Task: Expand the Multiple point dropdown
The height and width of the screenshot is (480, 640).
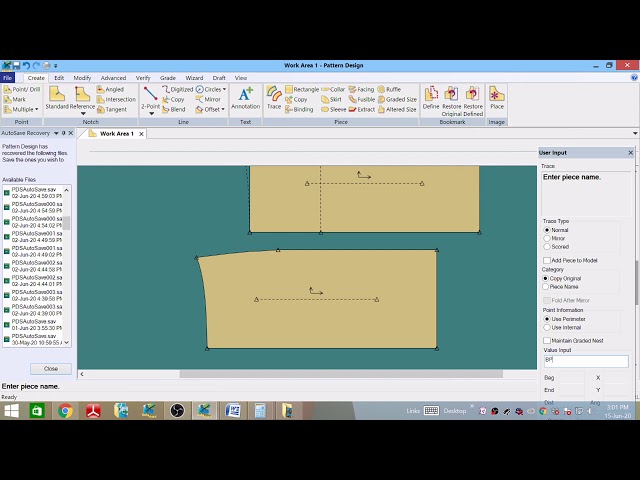Action: (36, 109)
